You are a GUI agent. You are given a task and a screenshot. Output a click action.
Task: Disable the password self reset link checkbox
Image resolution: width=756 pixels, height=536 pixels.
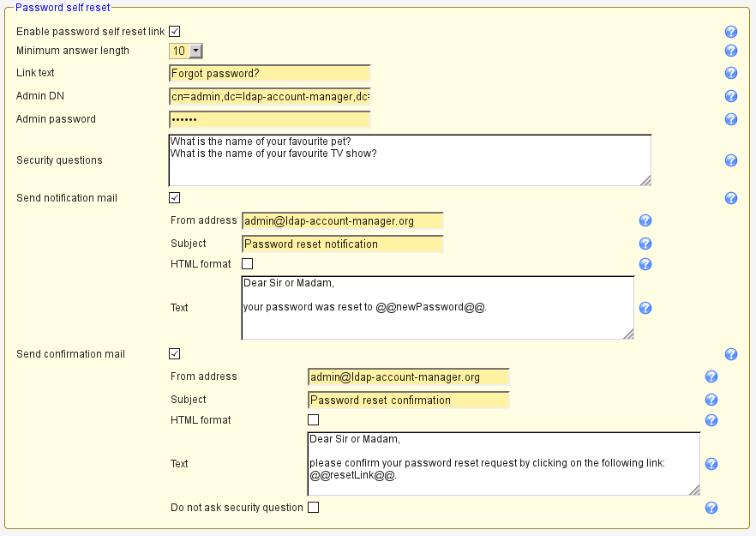click(x=174, y=32)
